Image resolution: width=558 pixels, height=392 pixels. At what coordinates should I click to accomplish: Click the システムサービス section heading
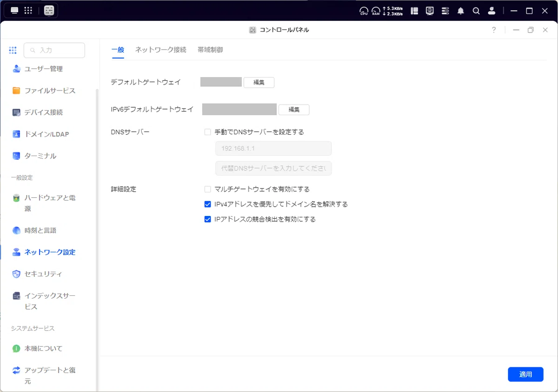coord(33,328)
